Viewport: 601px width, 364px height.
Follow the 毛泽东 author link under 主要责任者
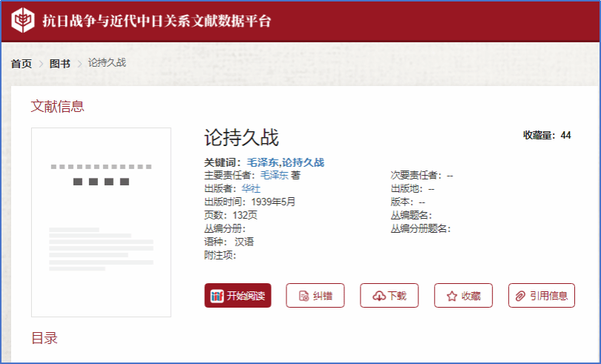tap(274, 176)
